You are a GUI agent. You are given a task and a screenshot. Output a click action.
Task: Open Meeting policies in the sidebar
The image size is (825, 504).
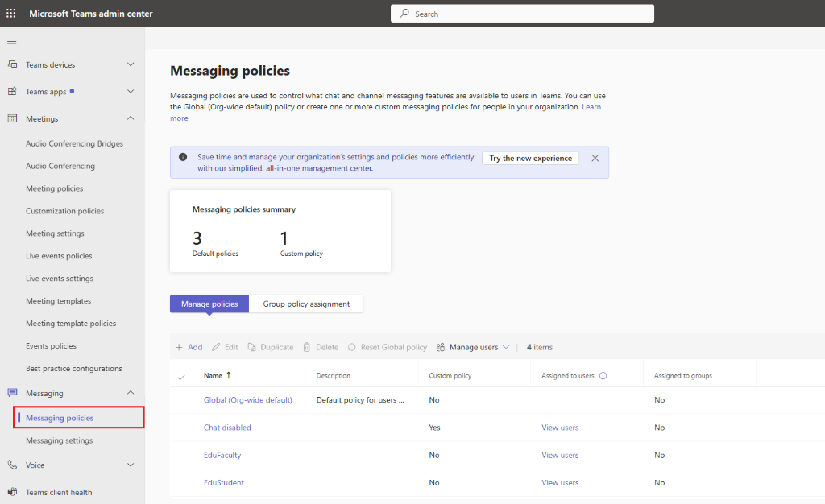55,188
